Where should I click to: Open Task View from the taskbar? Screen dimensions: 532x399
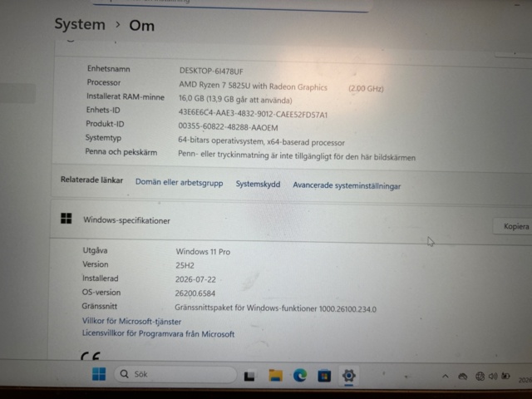(x=249, y=376)
